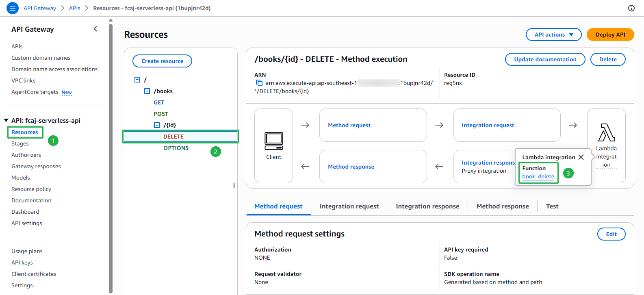Image resolution: width=644 pixels, height=295 pixels.
Task: Switch to the Integration request tab
Action: tap(349, 206)
